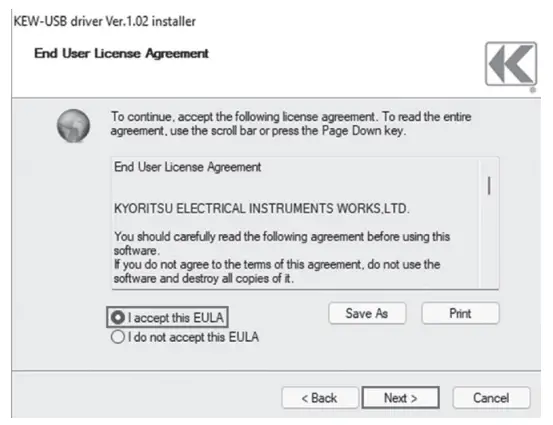Click the EULA text box scrollbar thumb
Viewport: 553px width, 425px height.
coord(489,186)
